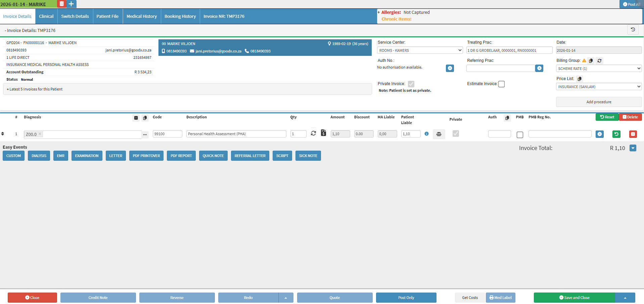Click the balance scale icon in row 1

click(x=439, y=134)
